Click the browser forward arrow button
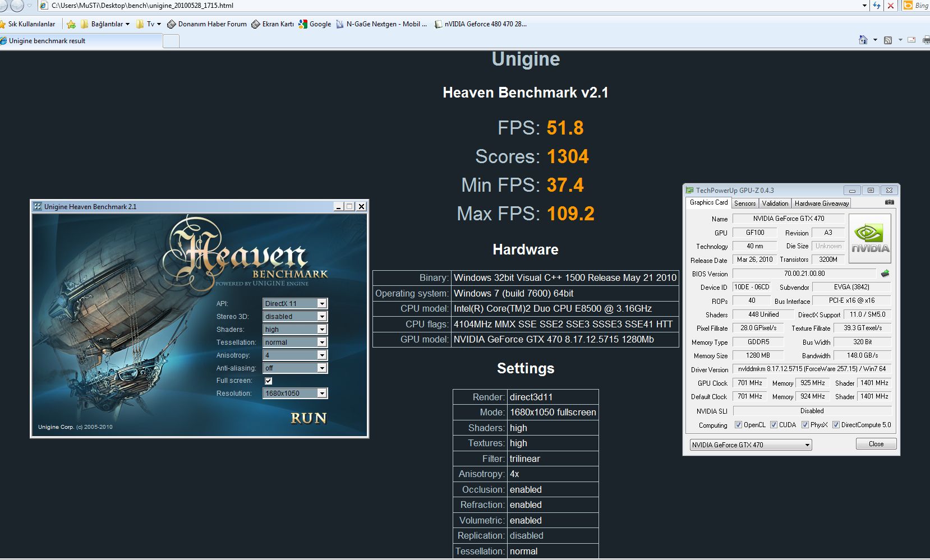 tap(17, 5)
